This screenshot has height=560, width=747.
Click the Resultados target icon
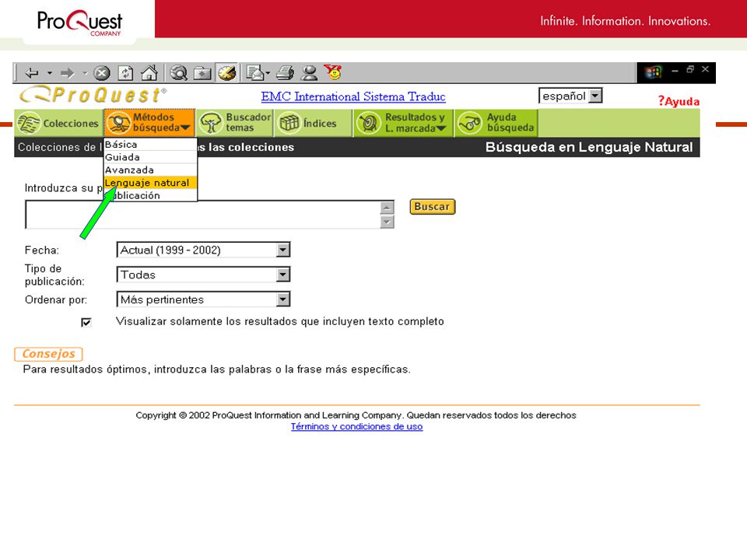369,124
